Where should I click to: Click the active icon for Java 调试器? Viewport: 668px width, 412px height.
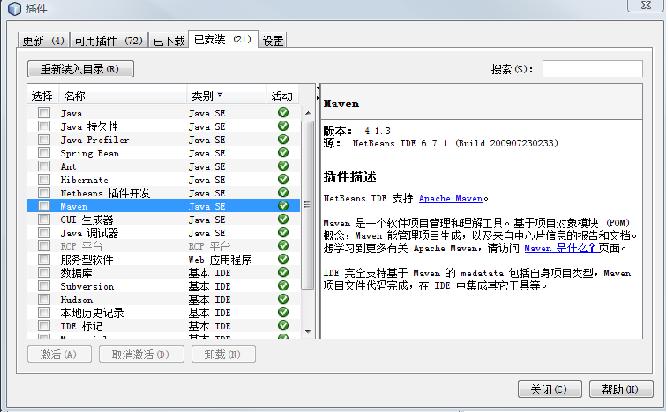(283, 233)
